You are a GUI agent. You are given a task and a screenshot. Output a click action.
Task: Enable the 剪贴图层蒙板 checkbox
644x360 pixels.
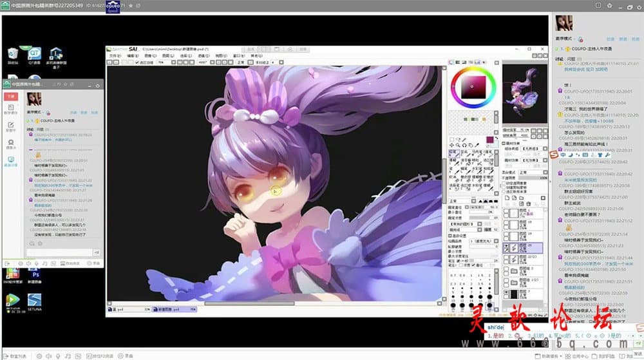[504, 187]
